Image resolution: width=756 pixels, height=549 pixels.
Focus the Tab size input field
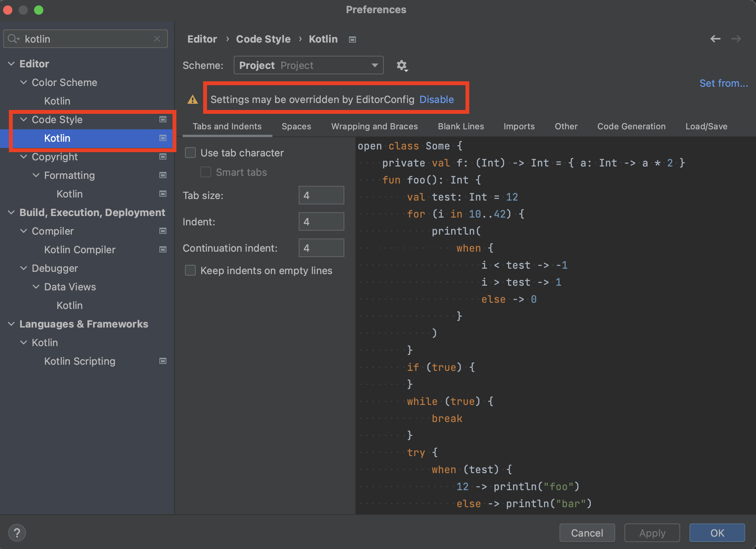(321, 195)
